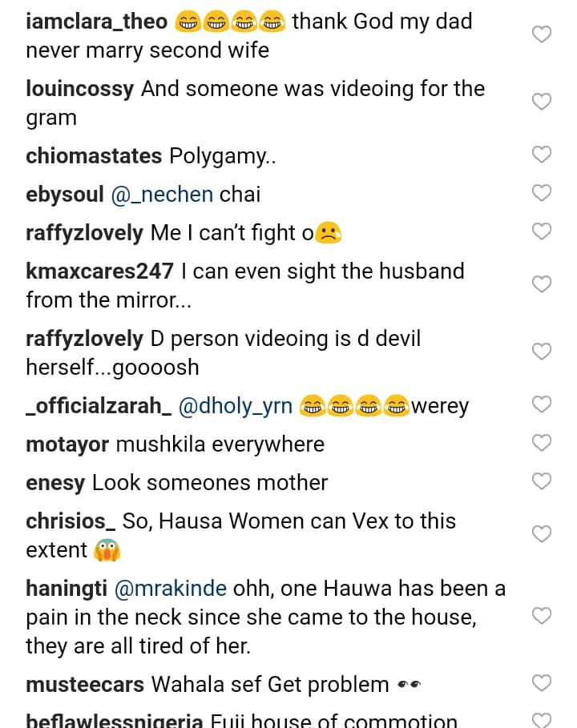Open iamclara_theo's profile from username

pos(96,22)
